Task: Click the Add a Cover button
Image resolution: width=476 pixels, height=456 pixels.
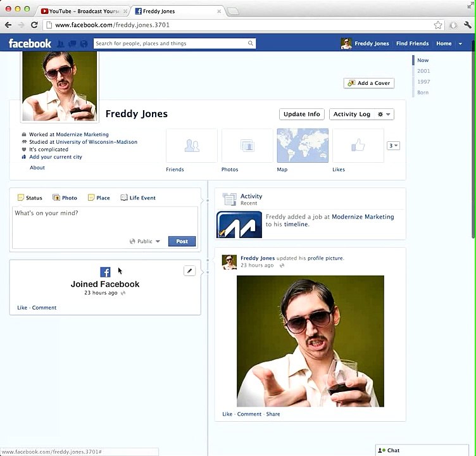Action: (x=369, y=83)
